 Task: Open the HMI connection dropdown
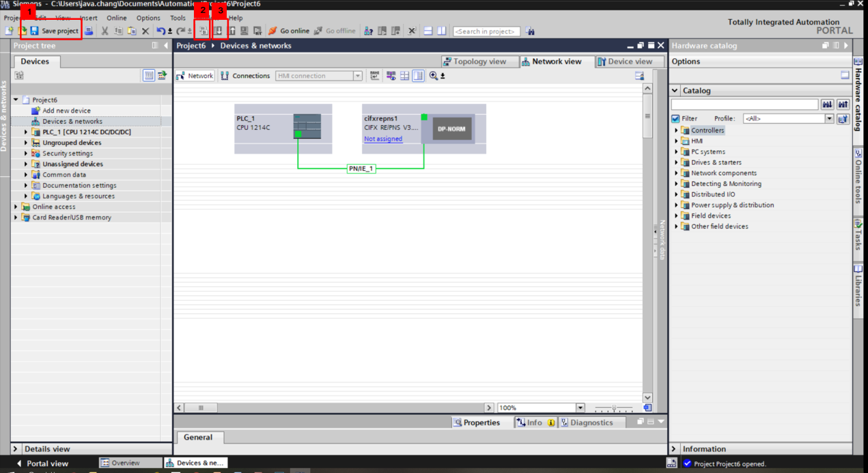tap(357, 76)
